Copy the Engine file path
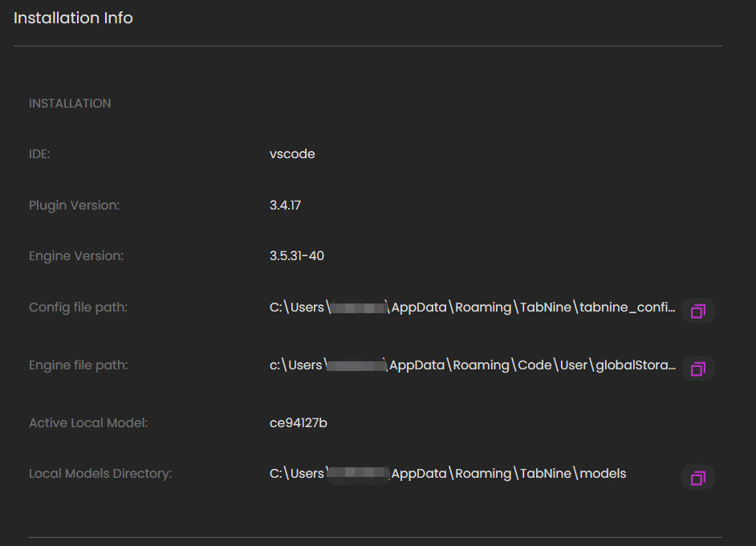The image size is (756, 546). tap(697, 369)
